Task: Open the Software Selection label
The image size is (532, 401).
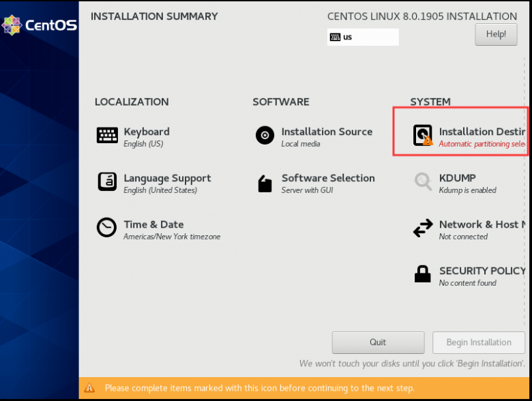Action: coord(328,178)
